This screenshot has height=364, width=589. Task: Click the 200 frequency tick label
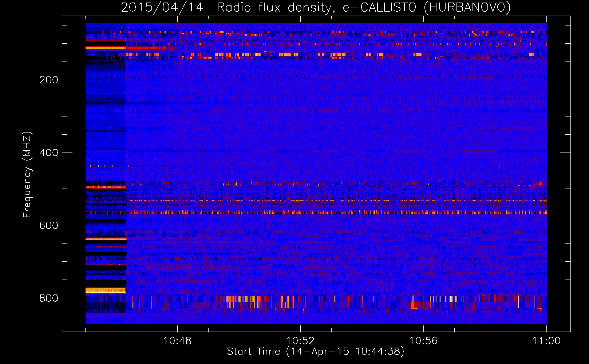click(49, 80)
